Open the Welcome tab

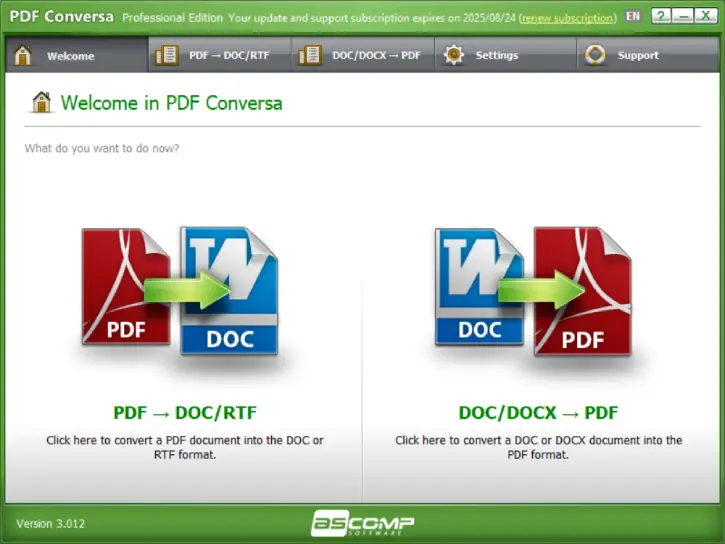77,55
